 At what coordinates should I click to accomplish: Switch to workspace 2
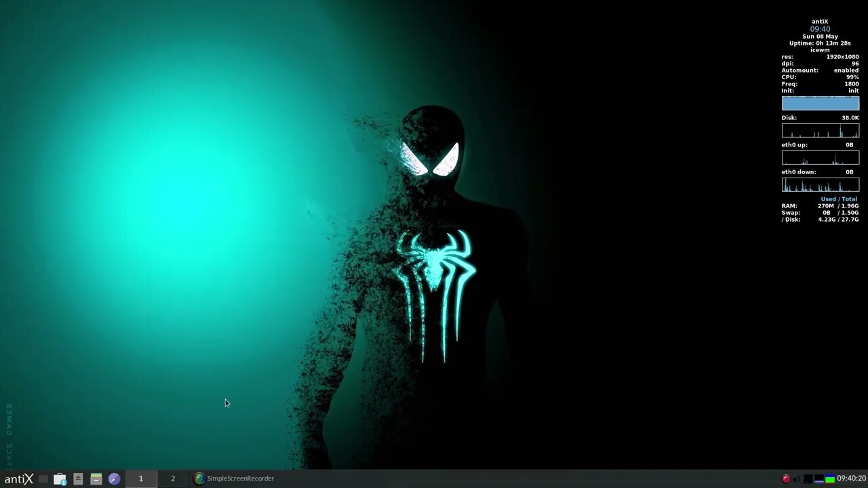click(173, 479)
